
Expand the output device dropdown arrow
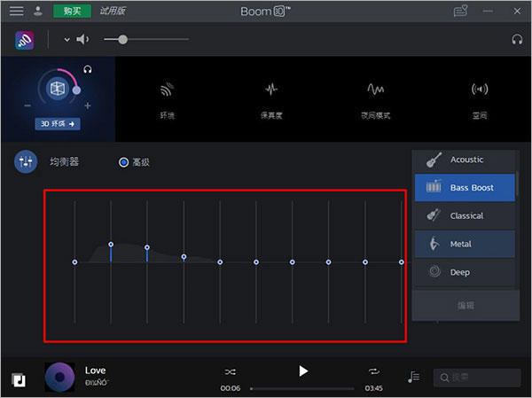tap(67, 39)
